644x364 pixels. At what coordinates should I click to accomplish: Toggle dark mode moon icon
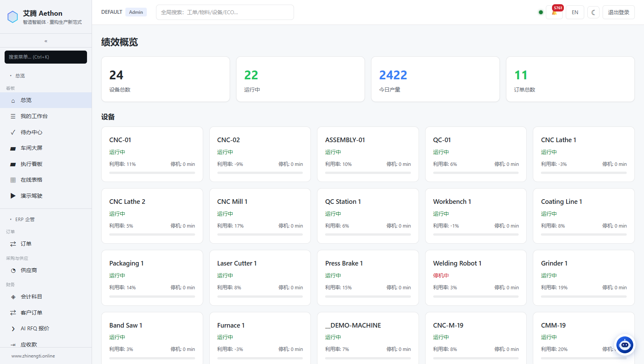click(x=593, y=12)
